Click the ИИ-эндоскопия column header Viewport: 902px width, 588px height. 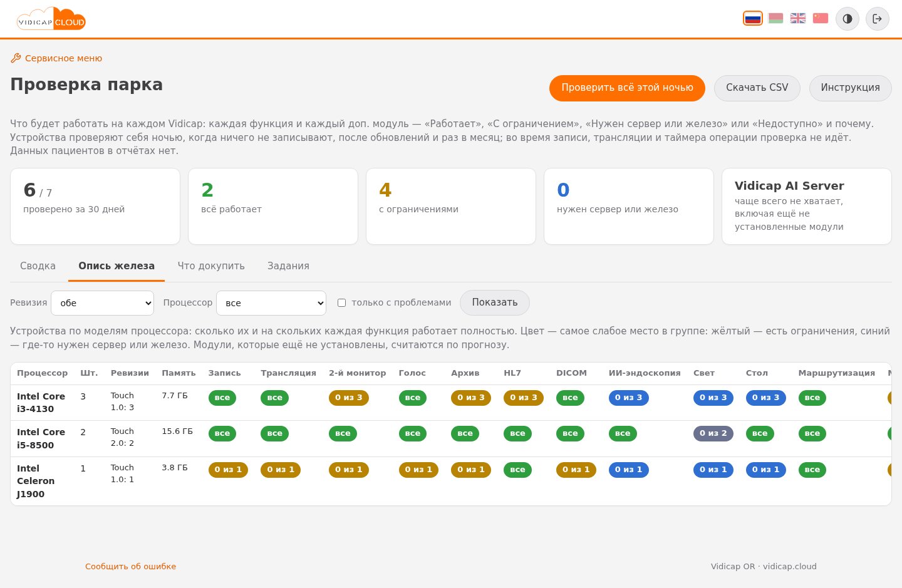(x=645, y=373)
